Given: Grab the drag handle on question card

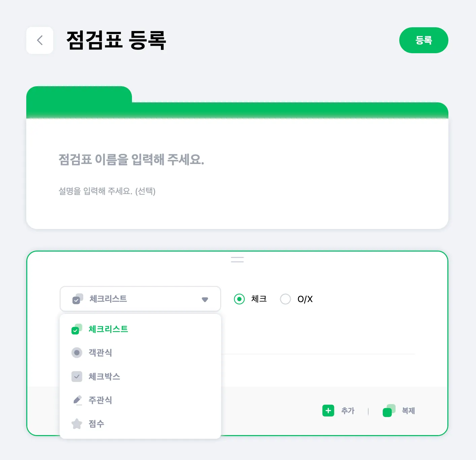Looking at the screenshot, I should [237, 260].
